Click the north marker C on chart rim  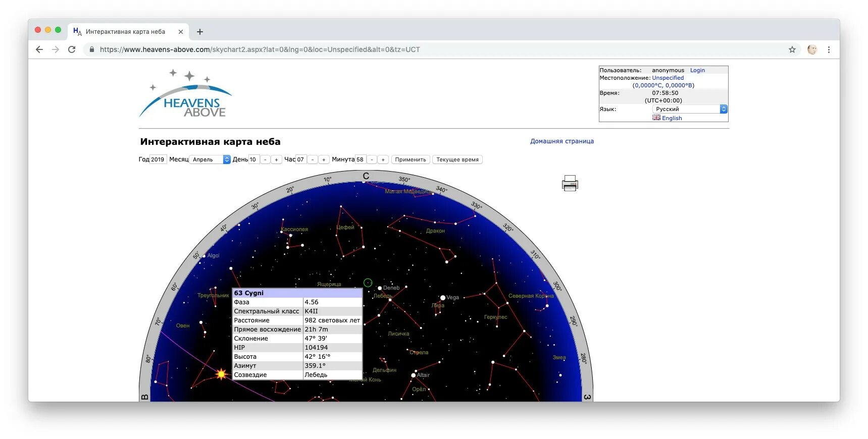pos(366,176)
